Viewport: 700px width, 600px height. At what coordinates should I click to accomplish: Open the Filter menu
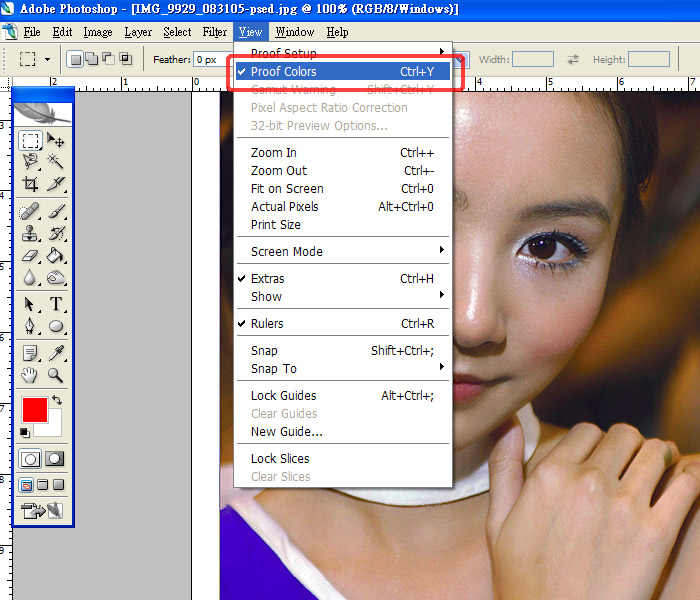214,32
